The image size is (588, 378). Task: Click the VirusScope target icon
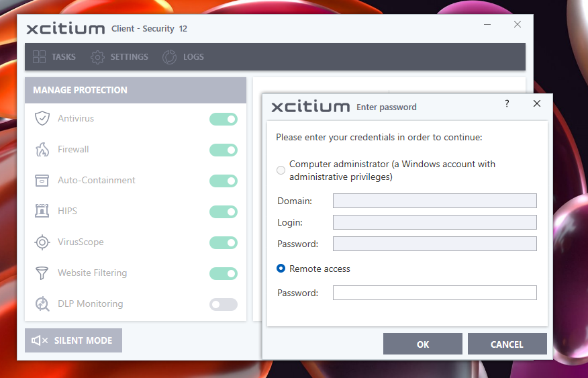click(42, 242)
